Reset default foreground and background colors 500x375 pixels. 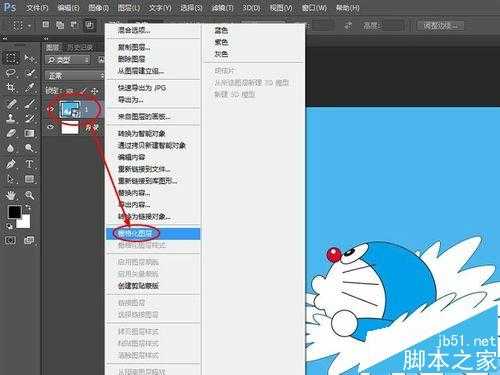coord(10,226)
